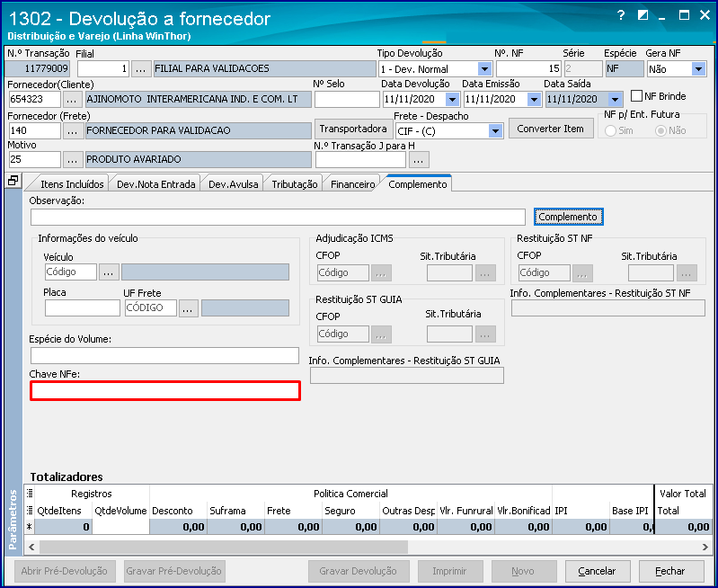Select Não for NF p/ Ent. Futura
The image size is (718, 588).
coord(660,130)
